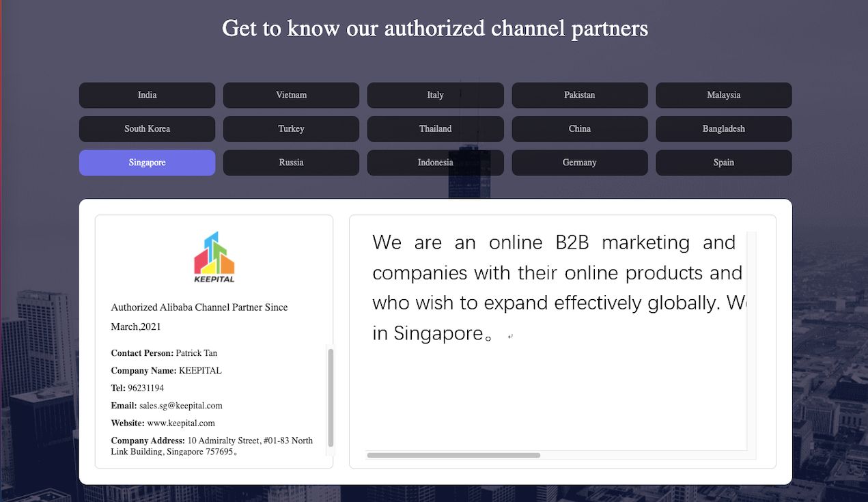The width and height of the screenshot is (868, 502).
Task: Click the www.keepital.com website text
Action: click(180, 423)
